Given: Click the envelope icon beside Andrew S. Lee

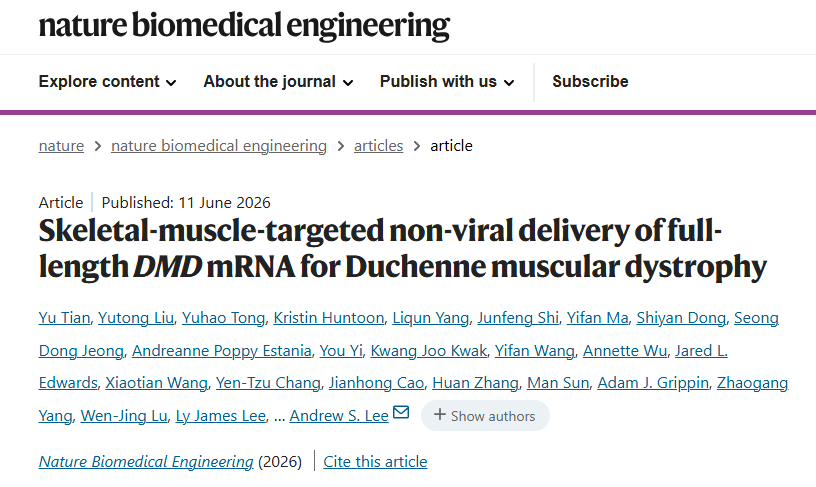Looking at the screenshot, I should tap(401, 413).
